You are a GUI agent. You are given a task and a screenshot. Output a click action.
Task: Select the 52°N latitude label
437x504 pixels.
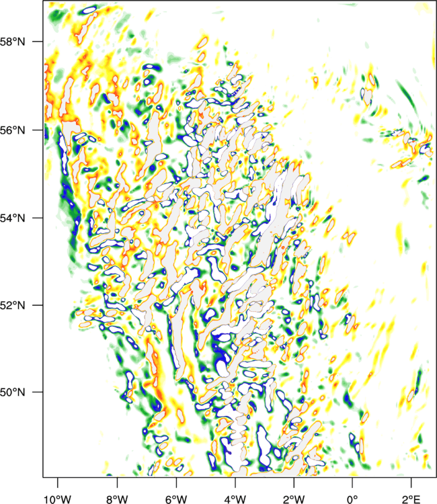click(12, 304)
